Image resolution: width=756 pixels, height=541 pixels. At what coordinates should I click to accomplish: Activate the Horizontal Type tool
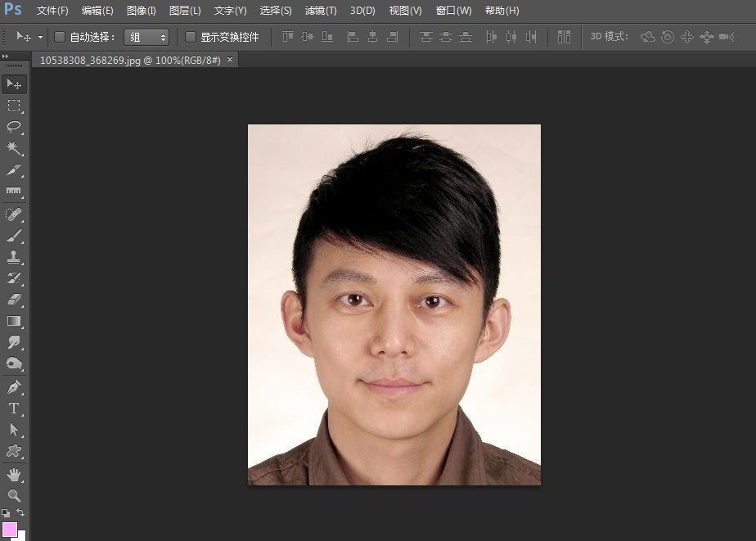[13, 407]
